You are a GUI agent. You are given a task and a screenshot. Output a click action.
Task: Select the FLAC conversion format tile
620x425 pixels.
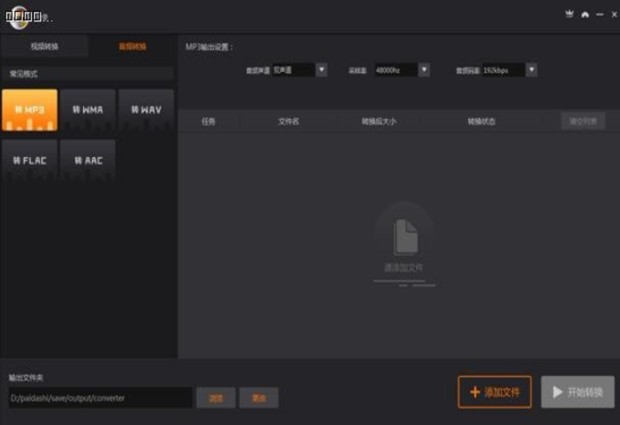click(x=30, y=160)
